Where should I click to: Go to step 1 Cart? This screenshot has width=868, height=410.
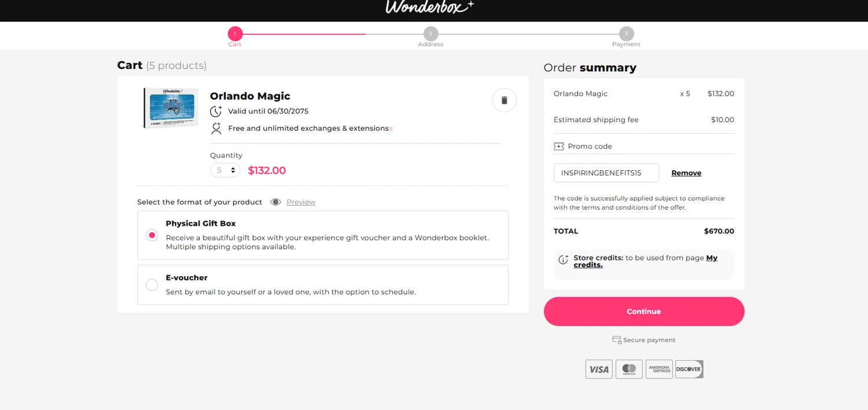coord(235,36)
